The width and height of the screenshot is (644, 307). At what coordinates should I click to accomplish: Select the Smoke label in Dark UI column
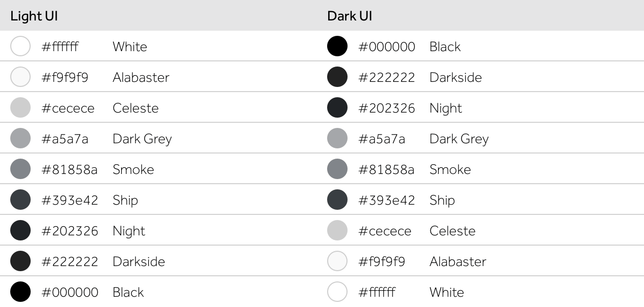tap(450, 169)
